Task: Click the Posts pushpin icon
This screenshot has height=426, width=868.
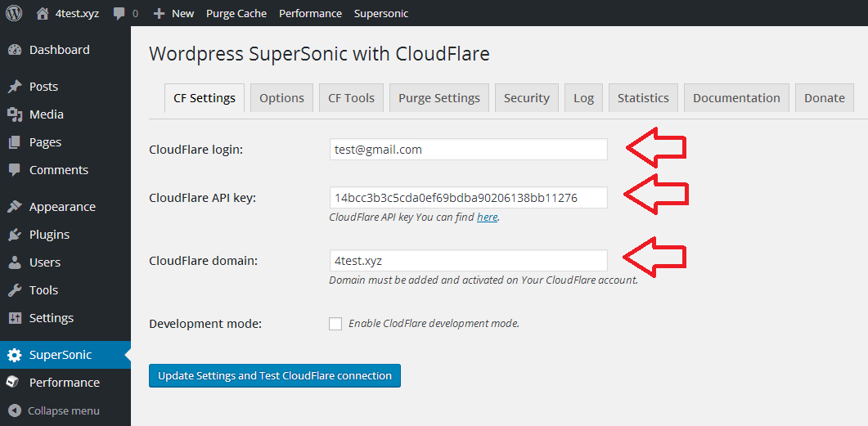Action: pos(15,87)
